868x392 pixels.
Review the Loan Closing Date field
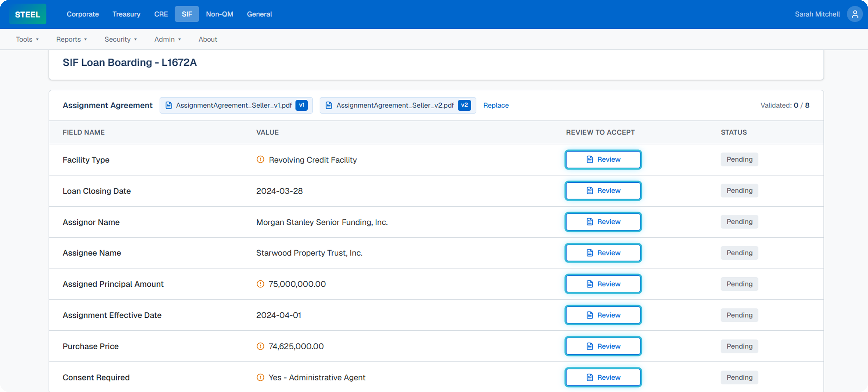(x=603, y=191)
